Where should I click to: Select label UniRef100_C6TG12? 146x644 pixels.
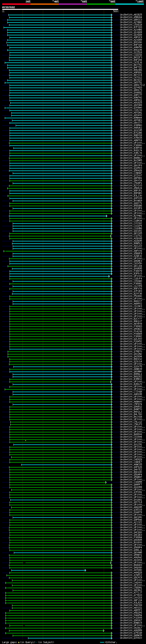(131, 77)
